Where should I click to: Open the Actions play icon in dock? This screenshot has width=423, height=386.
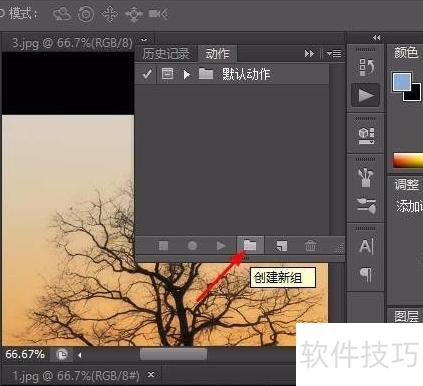[x=366, y=95]
